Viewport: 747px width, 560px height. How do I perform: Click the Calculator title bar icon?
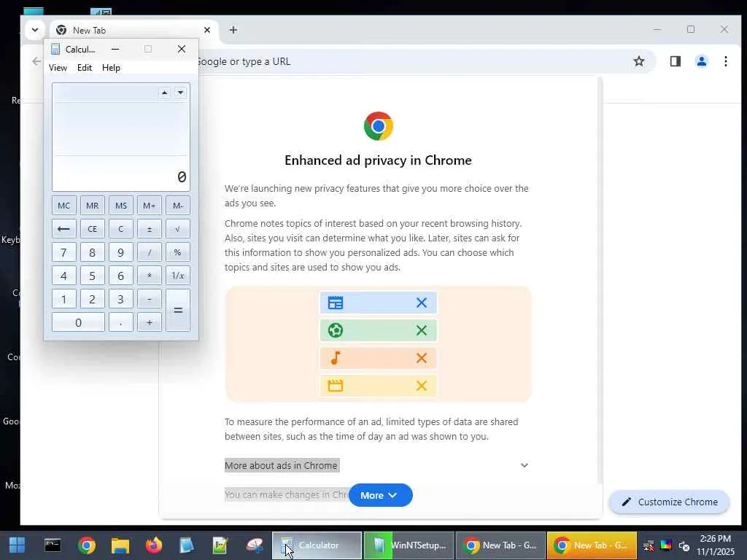pos(55,49)
